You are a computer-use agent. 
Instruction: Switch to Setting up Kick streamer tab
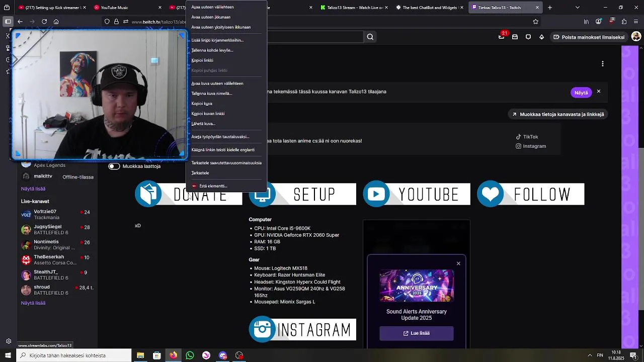pos(52,8)
